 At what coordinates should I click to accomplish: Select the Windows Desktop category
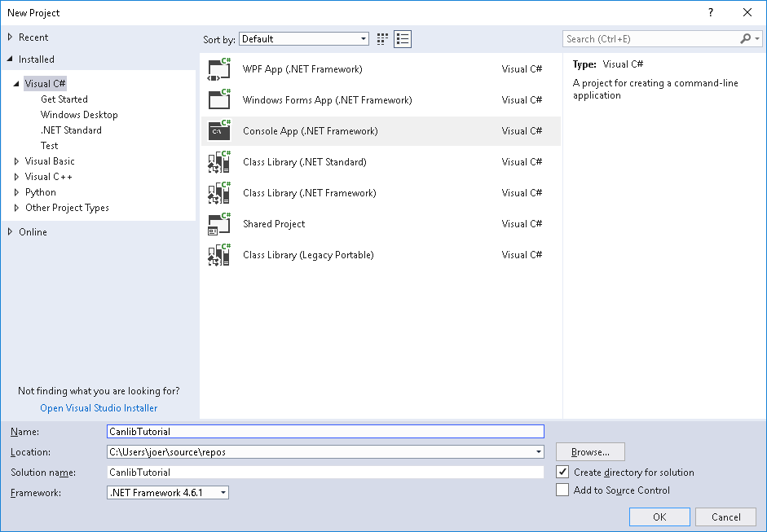(x=79, y=115)
